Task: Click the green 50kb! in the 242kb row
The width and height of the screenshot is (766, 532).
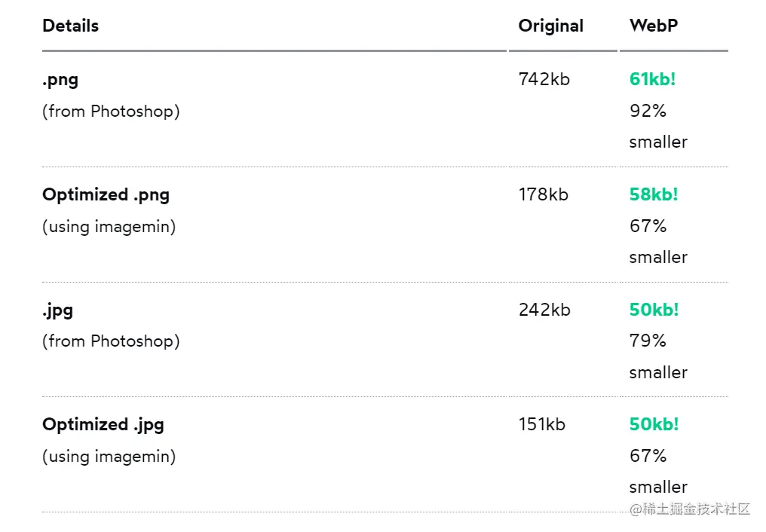Action: click(x=654, y=310)
